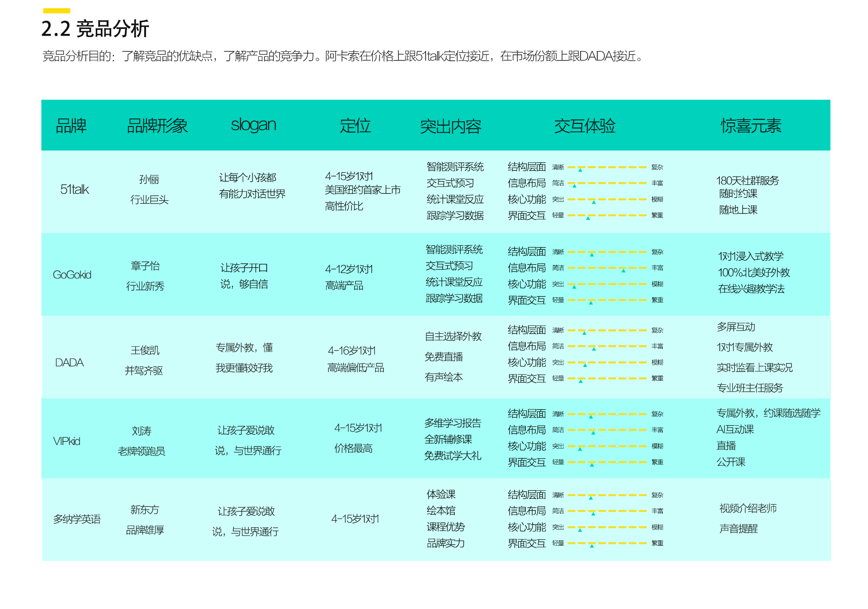
Task: Click 并驾齐驱 text
Action: 144,370
